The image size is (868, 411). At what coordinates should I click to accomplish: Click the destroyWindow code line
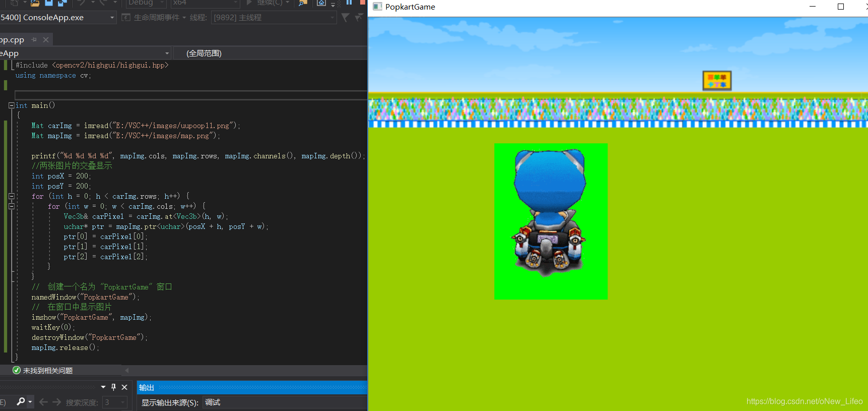(x=89, y=337)
